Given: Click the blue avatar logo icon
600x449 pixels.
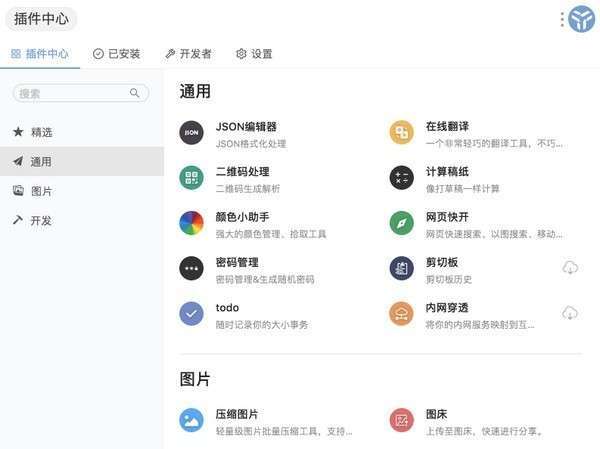Looking at the screenshot, I should tap(582, 19).
